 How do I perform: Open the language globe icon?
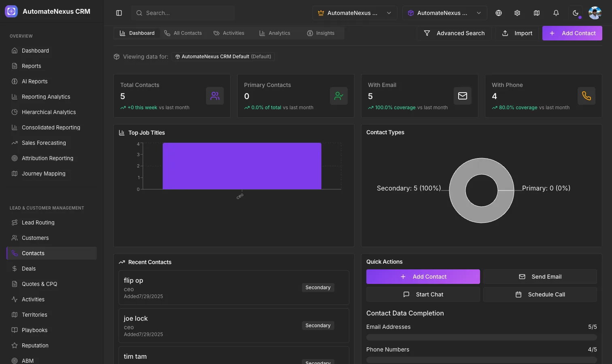[x=499, y=13]
